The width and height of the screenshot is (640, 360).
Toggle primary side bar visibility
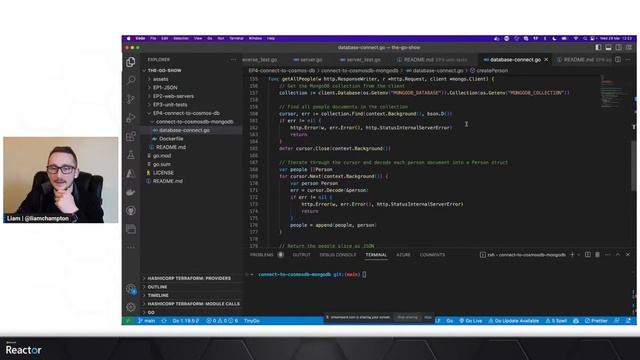click(598, 47)
